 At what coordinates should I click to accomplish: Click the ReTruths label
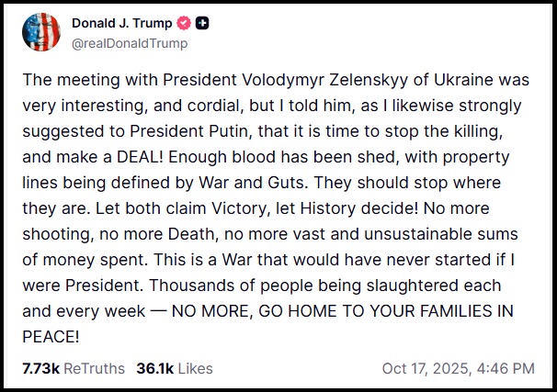[x=94, y=368]
